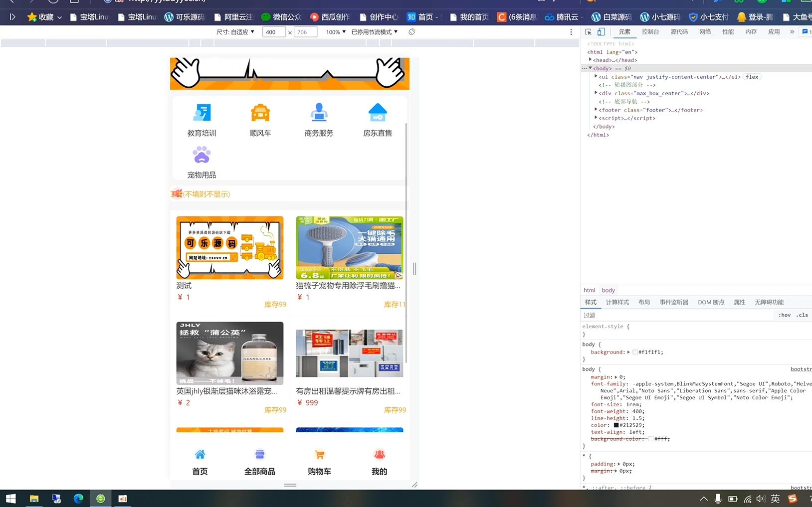Toggle the :hov element state button
The width and height of the screenshot is (812, 507).
(x=785, y=315)
